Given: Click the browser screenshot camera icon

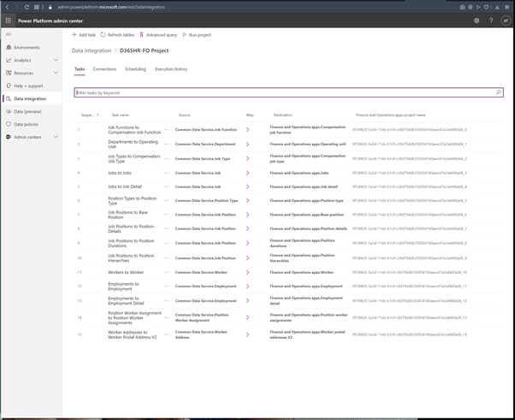Looking at the screenshot, I should [463, 7].
